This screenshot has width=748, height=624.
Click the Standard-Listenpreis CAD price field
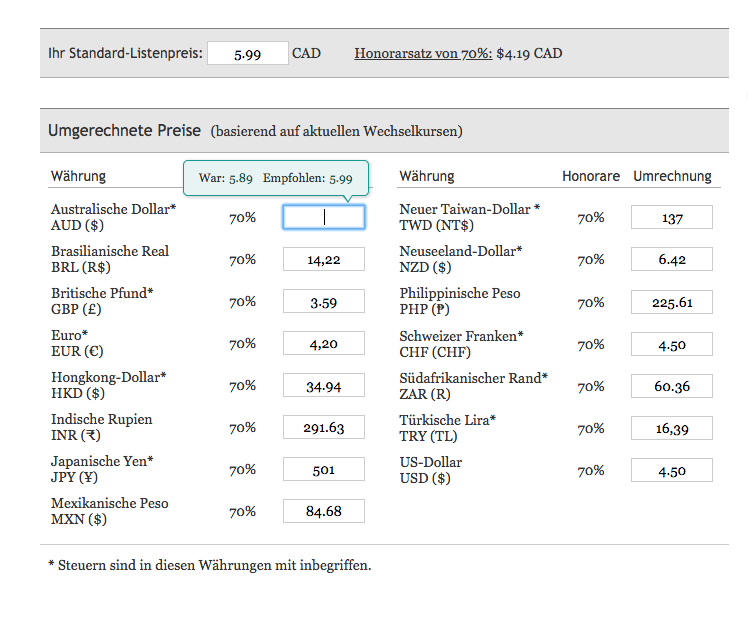tap(247, 54)
